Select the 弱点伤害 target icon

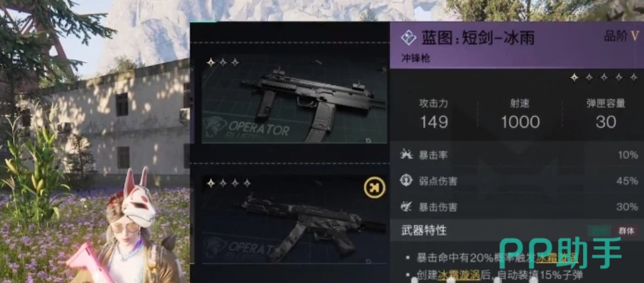coord(406,181)
